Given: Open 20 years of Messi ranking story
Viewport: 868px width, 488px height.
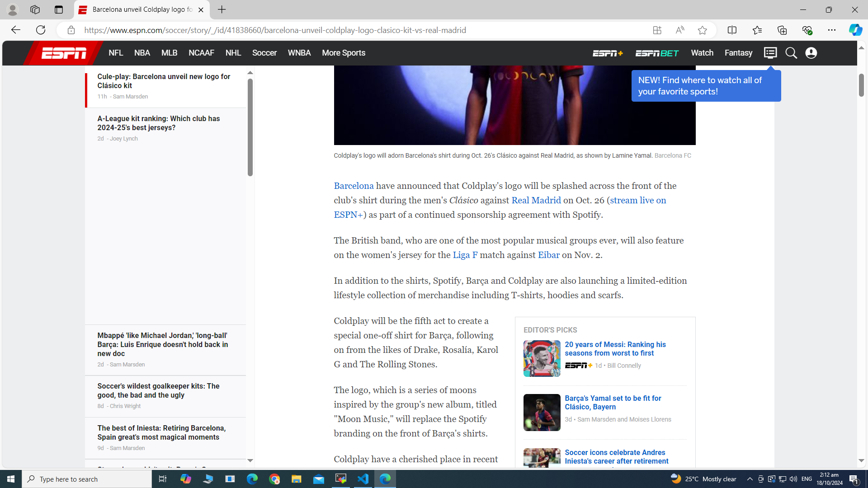Looking at the screenshot, I should (x=615, y=349).
